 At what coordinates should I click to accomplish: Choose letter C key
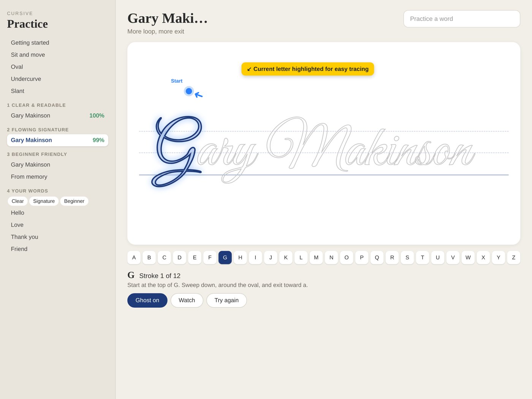coord(164,258)
